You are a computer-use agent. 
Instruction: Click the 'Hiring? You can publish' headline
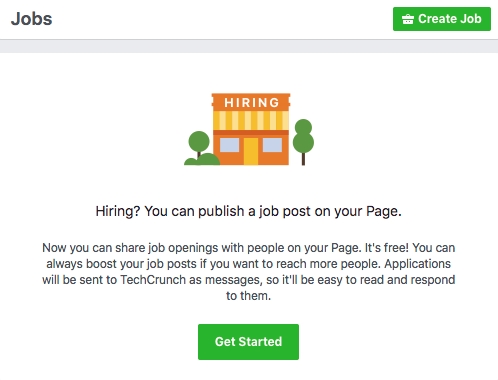pos(249,211)
